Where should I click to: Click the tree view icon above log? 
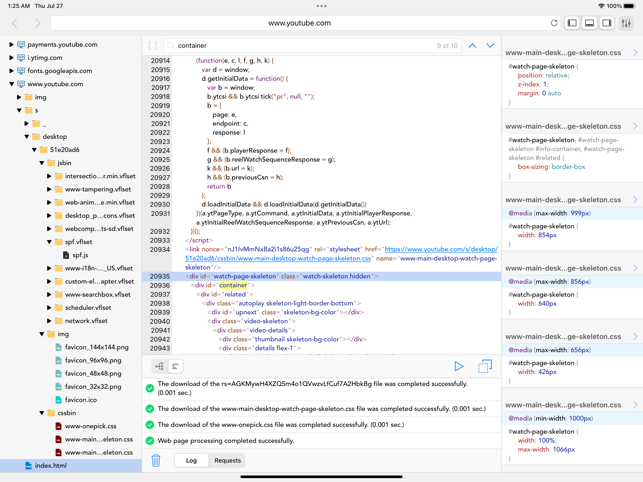coord(160,366)
